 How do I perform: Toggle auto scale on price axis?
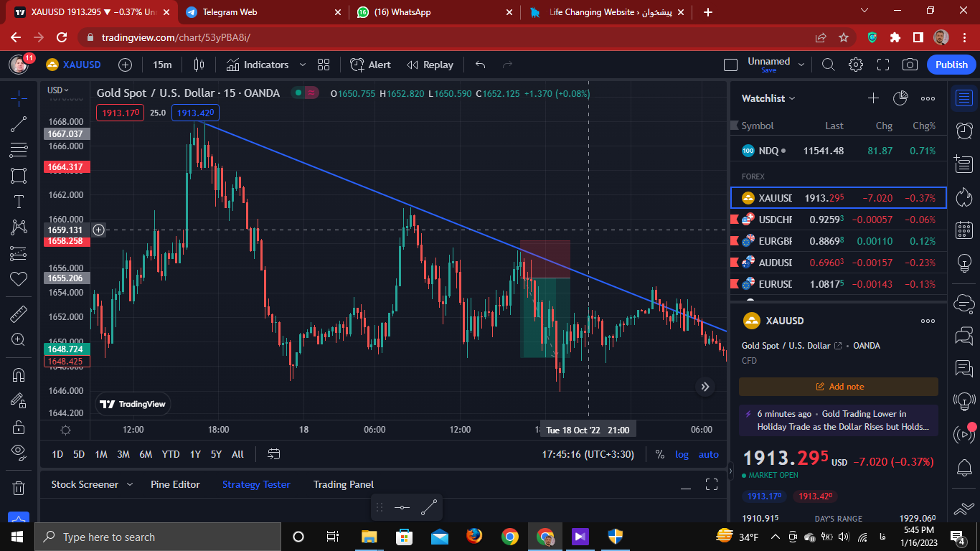tap(709, 454)
